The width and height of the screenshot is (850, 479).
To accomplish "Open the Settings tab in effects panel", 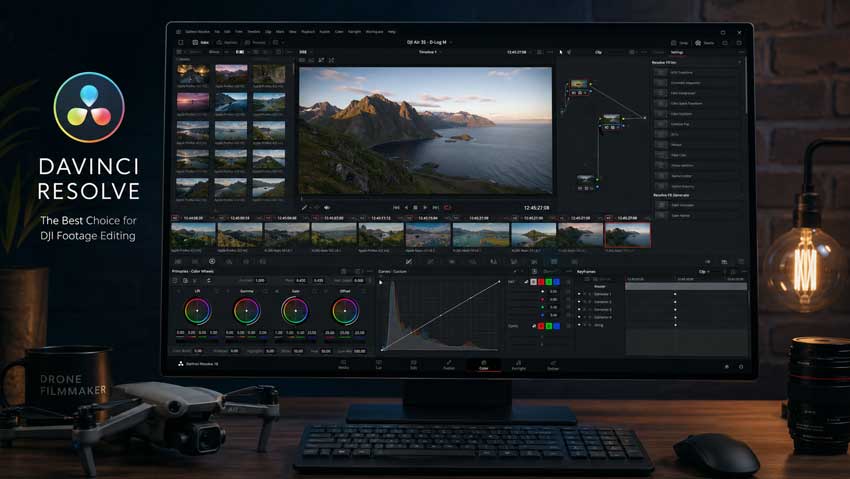I will [677, 53].
